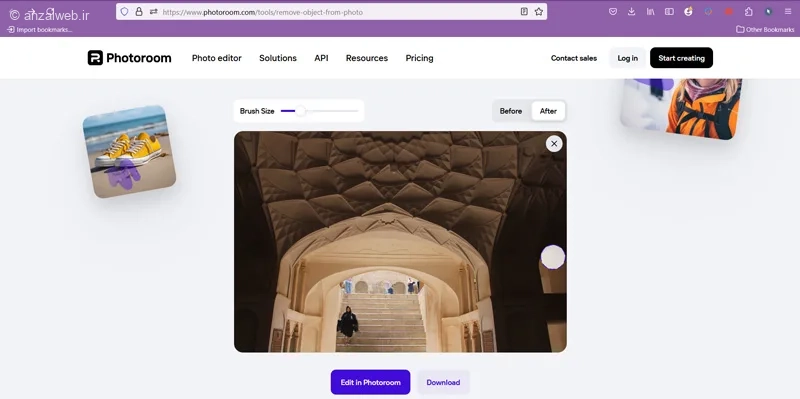This screenshot has width=800, height=399.
Task: Click the Photoroom logo
Action: click(129, 58)
